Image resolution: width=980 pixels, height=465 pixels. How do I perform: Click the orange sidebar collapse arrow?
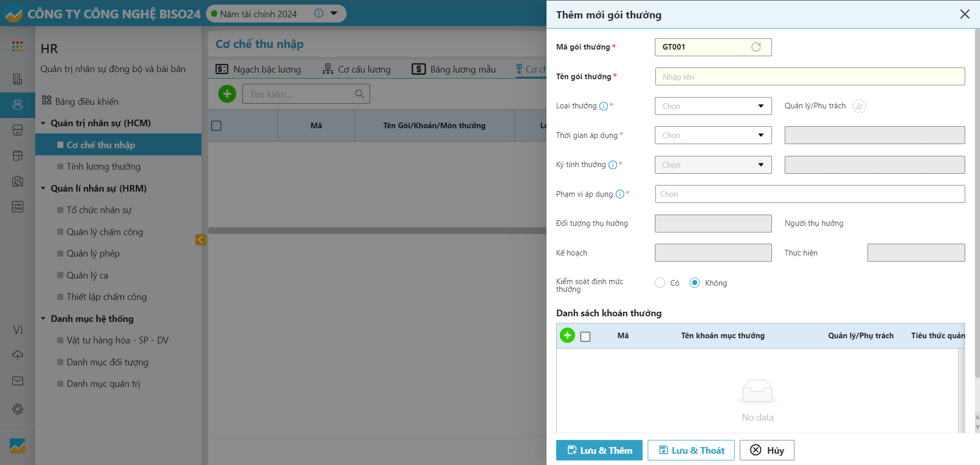[200, 240]
